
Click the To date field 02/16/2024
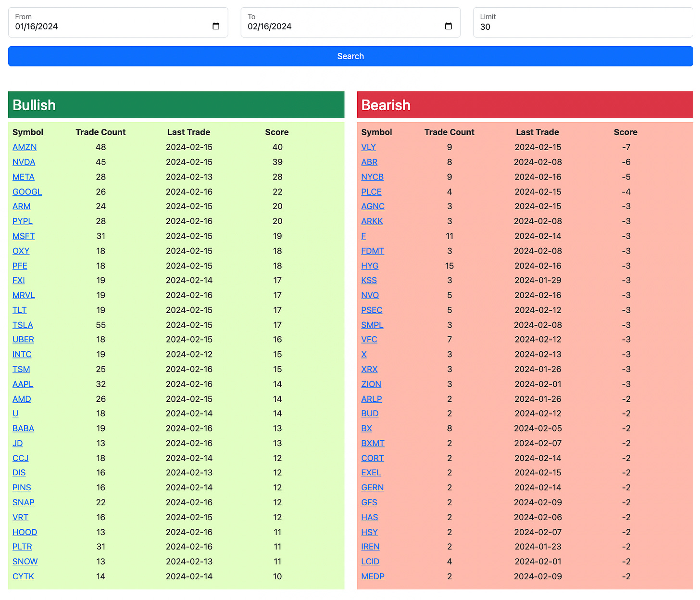pos(350,23)
